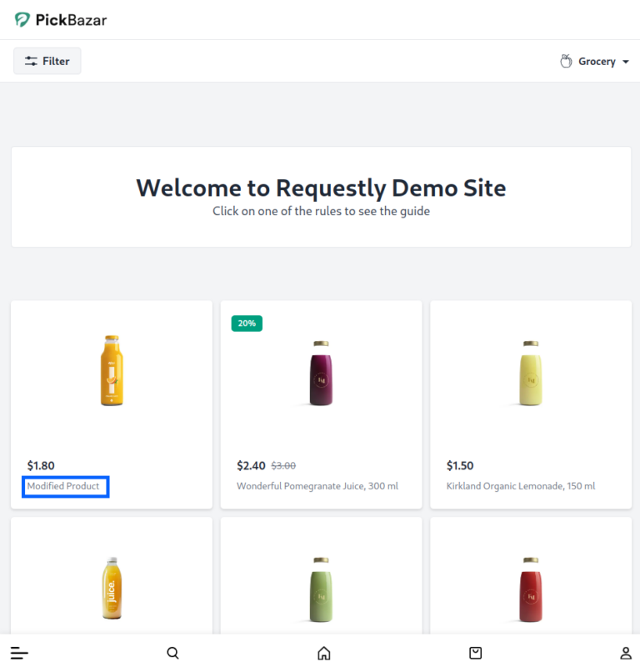This screenshot has height=672, width=640.
Task: Select the purple pomegranate bottle image
Action: click(322, 373)
